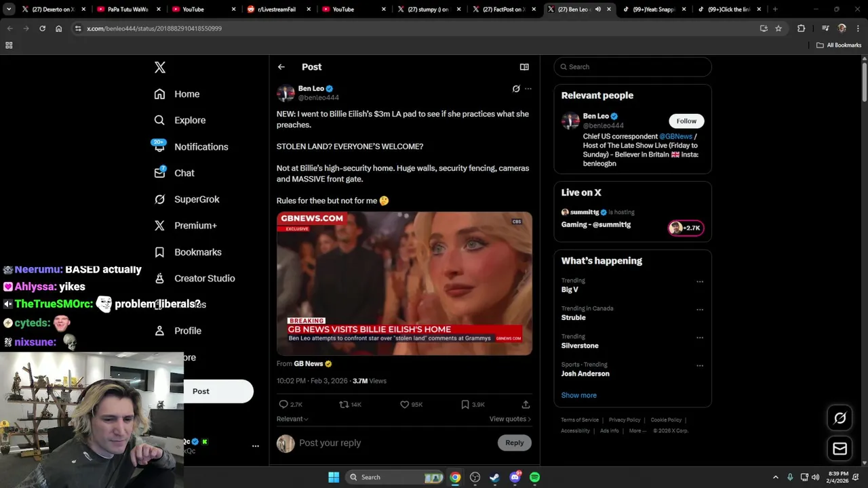Open more options for Josh Anderson trend
Image resolution: width=868 pixels, height=488 pixels.
tap(700, 366)
